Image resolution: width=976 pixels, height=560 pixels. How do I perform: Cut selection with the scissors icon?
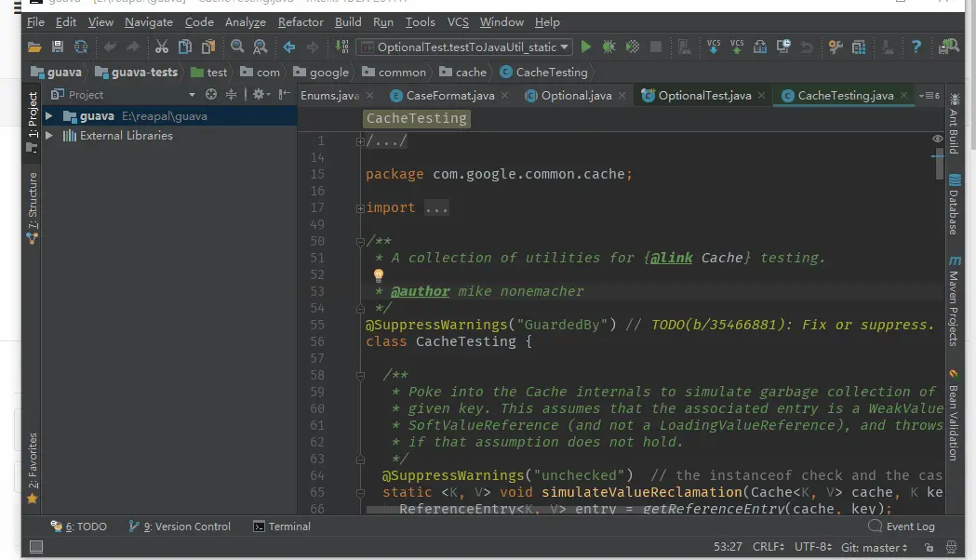[x=162, y=47]
